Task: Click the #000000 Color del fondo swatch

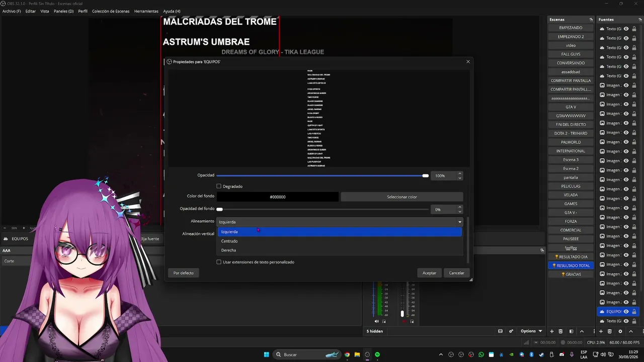Action: (278, 197)
